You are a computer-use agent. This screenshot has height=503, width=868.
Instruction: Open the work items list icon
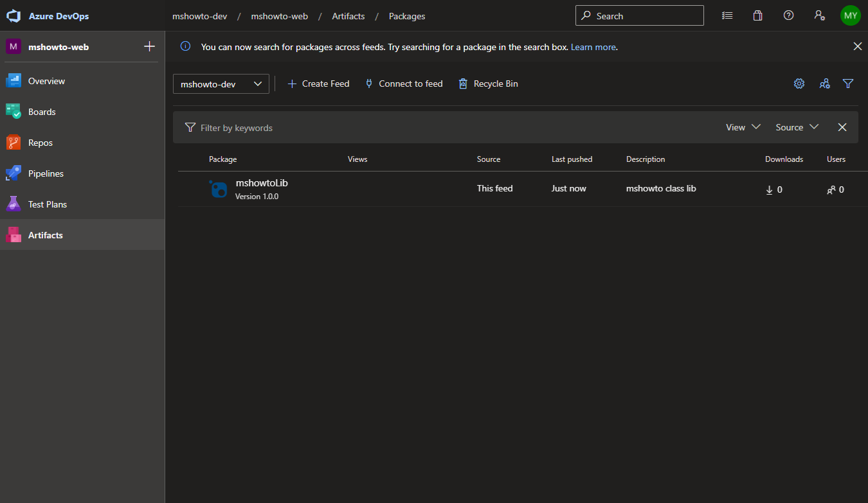(727, 15)
